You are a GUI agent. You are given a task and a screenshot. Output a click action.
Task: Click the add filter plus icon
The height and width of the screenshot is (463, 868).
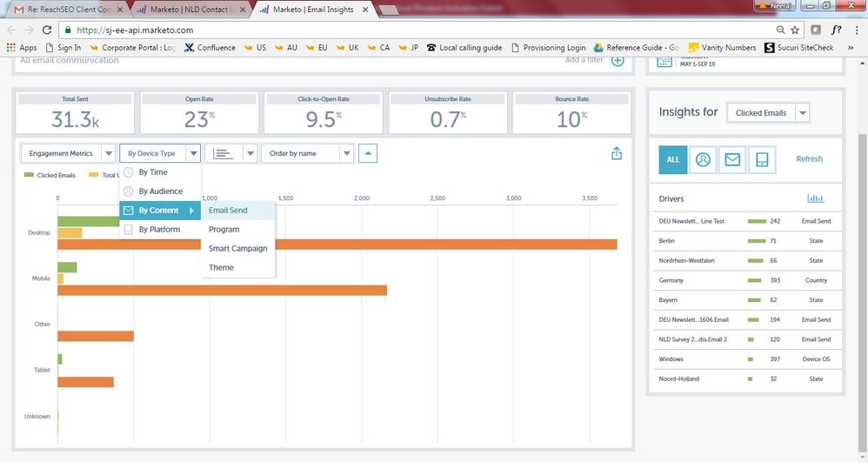tap(618, 60)
